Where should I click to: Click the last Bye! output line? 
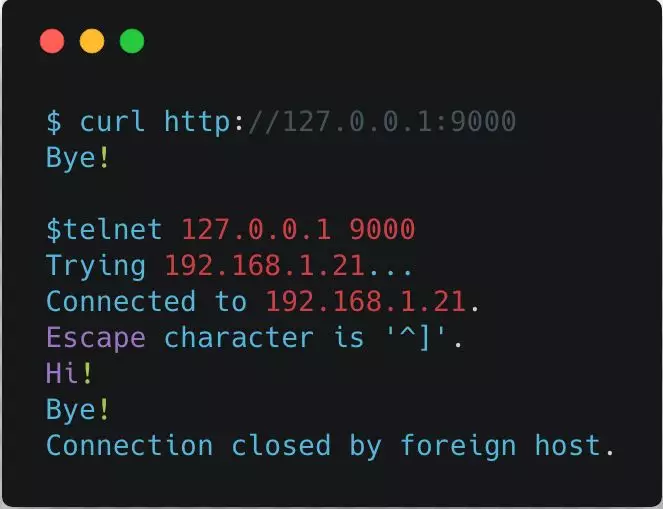click(78, 410)
